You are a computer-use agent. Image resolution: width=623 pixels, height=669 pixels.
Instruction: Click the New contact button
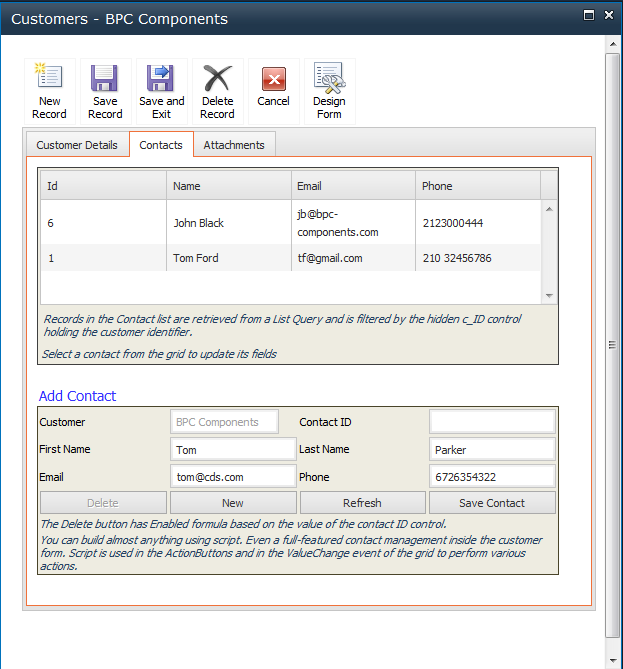[233, 503]
